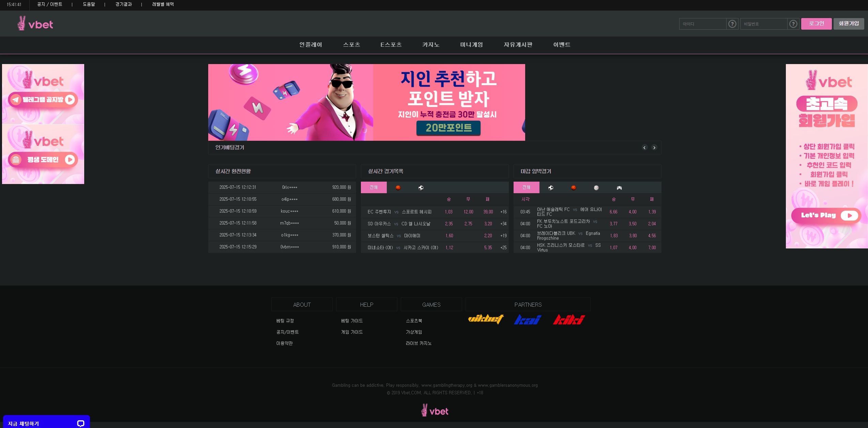Select draw odds 12.00 in EC 주벤투지 match

pos(468,212)
